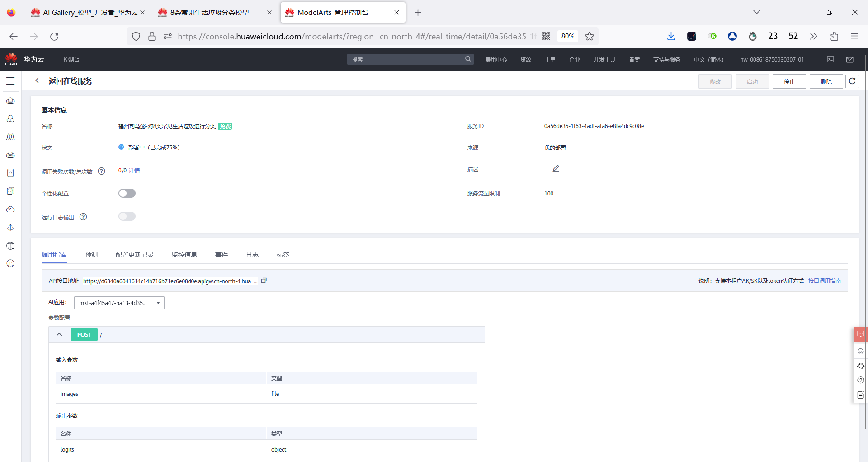Click the first cloud icon in the left sidebar
This screenshot has height=462, width=868.
click(x=10, y=101)
